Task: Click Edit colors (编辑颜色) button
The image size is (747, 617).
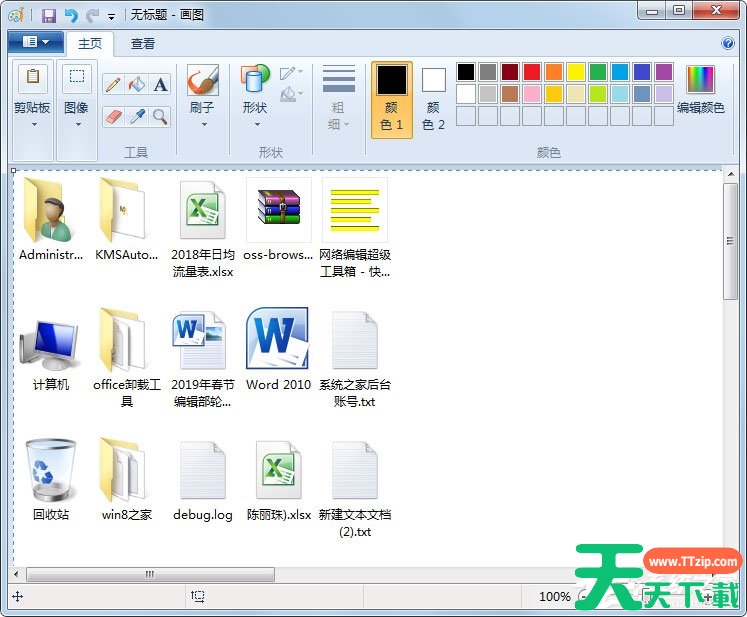Action: pyautogui.click(x=700, y=90)
